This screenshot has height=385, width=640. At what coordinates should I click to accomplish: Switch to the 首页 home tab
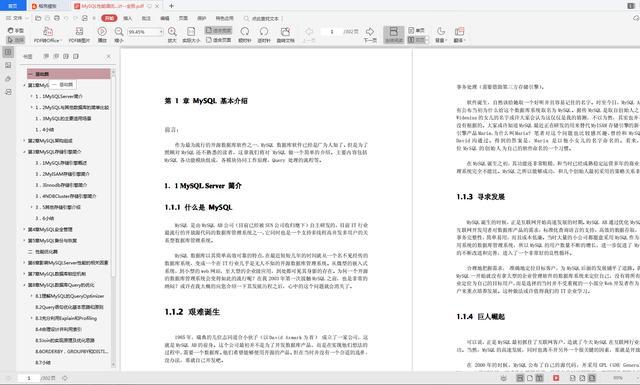click(13, 6)
